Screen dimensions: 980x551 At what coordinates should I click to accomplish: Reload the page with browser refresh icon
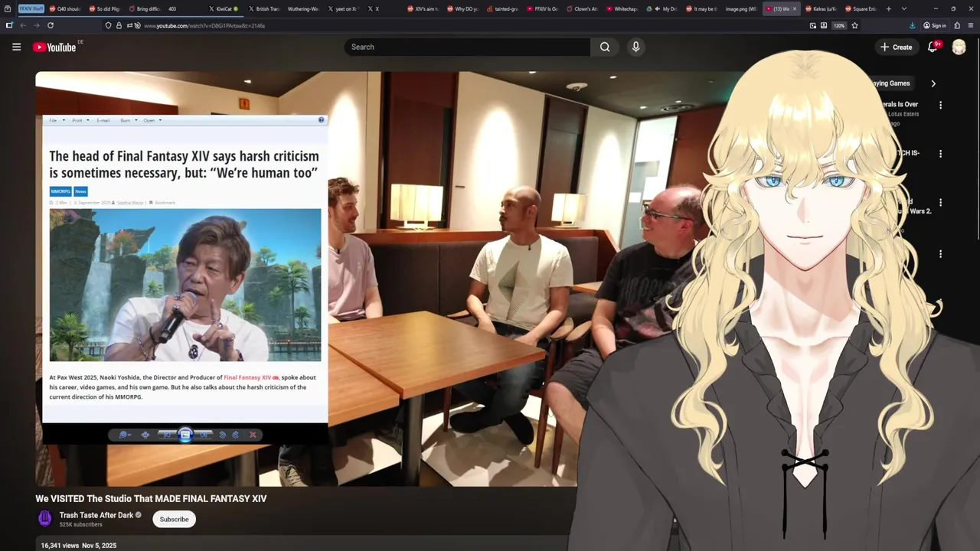51,25
